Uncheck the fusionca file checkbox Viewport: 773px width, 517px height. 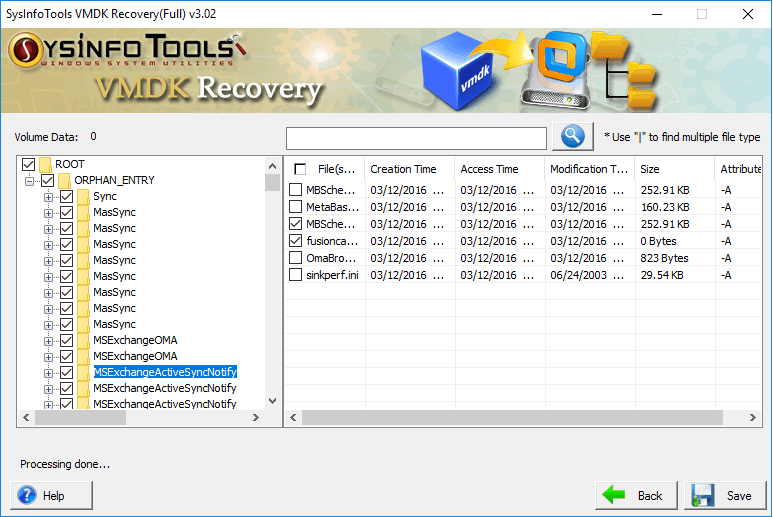click(x=295, y=241)
